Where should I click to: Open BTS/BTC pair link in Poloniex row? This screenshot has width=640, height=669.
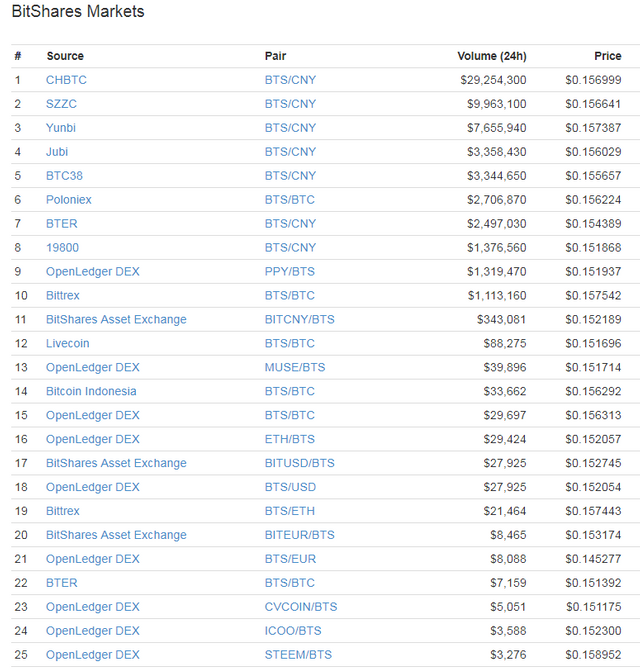290,199
